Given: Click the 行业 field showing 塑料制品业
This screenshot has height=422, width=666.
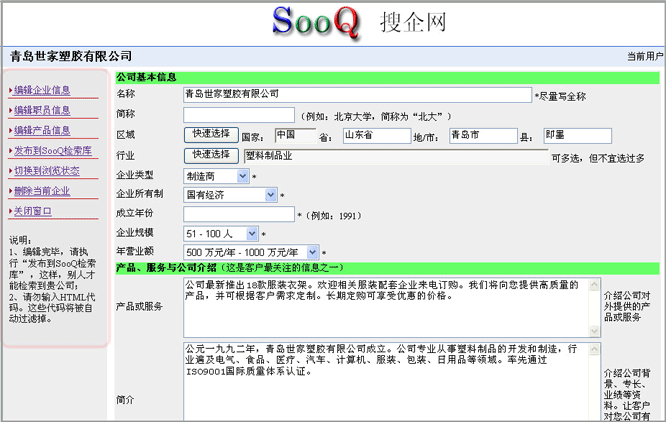Looking at the screenshot, I should pyautogui.click(x=396, y=156).
